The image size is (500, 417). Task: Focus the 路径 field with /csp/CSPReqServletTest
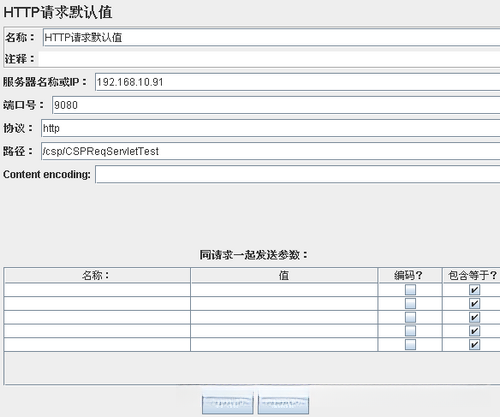270,151
